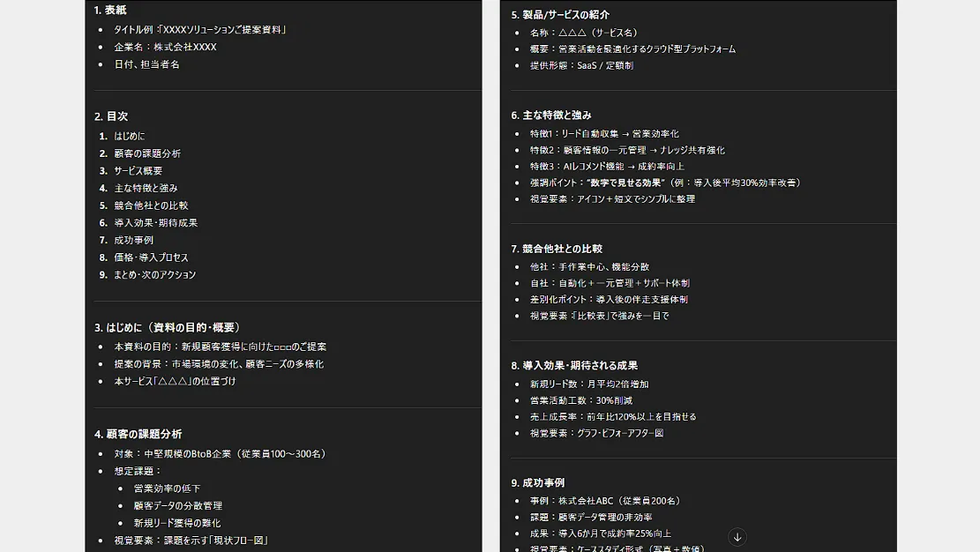Screen dimensions: 980x552
Task: Click '顧客の課題分析' in the numbered list
Action: tap(146, 153)
